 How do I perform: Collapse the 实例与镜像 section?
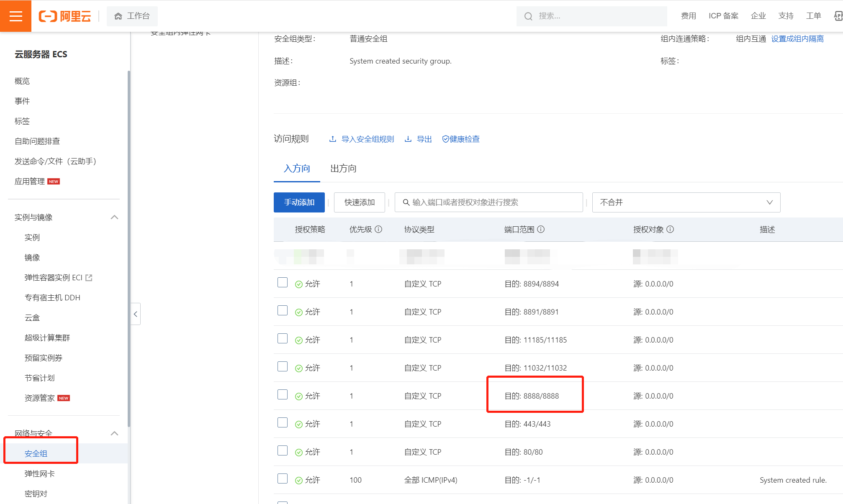click(x=114, y=217)
